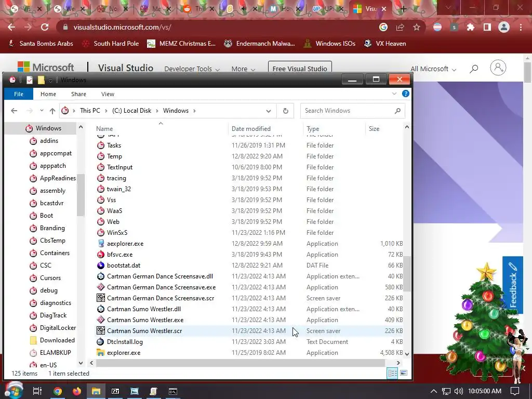Select the DiagTrack folder in tree
The image size is (532, 399).
coord(54,315)
